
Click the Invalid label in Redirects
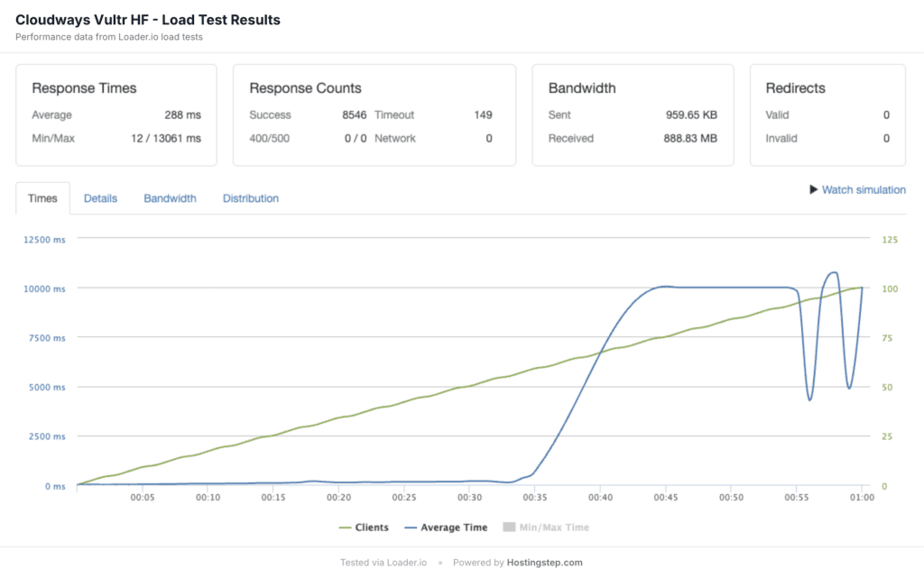point(781,138)
